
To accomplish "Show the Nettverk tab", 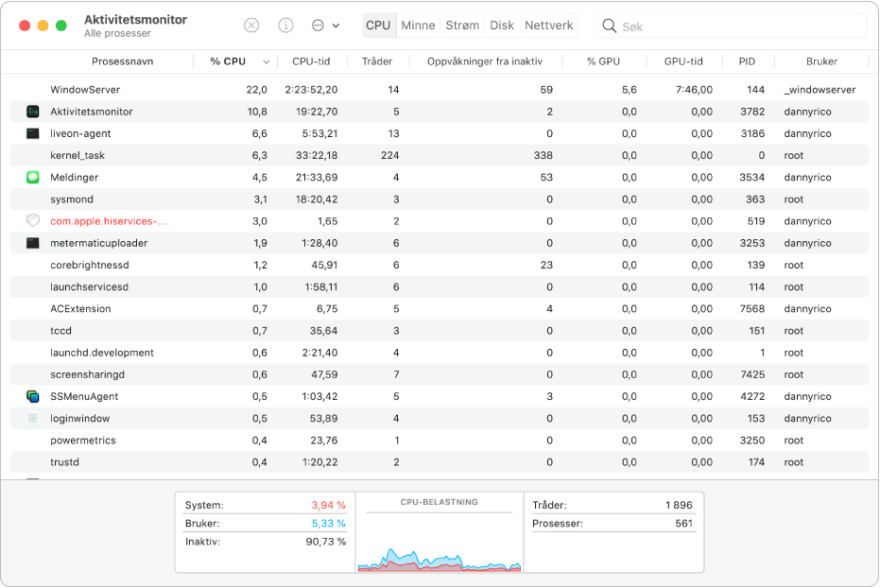I will pos(549,26).
